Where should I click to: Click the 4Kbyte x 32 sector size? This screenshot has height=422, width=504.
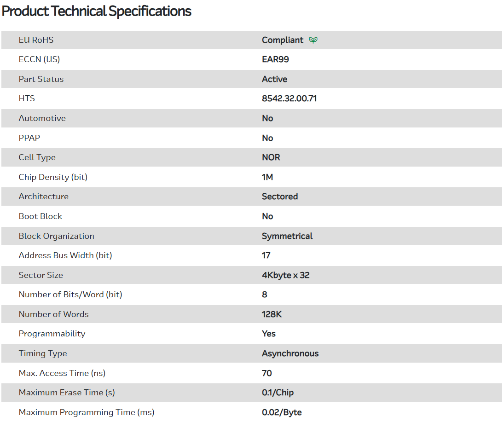(285, 275)
